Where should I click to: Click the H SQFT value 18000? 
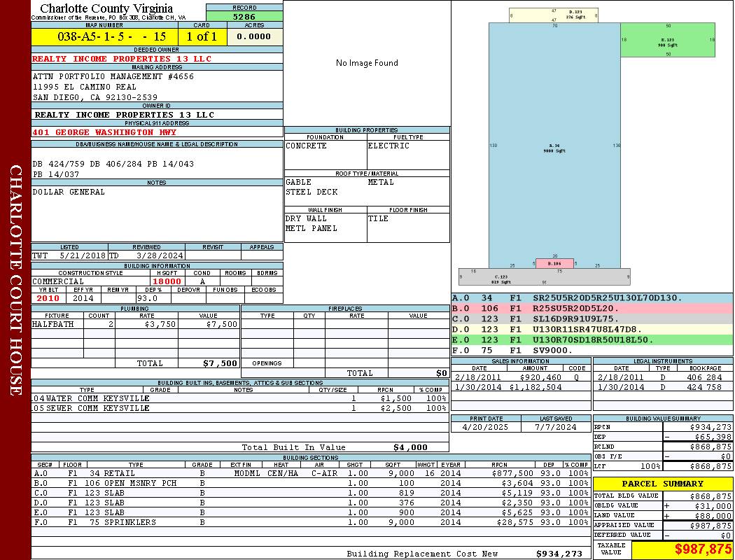pyautogui.click(x=167, y=281)
